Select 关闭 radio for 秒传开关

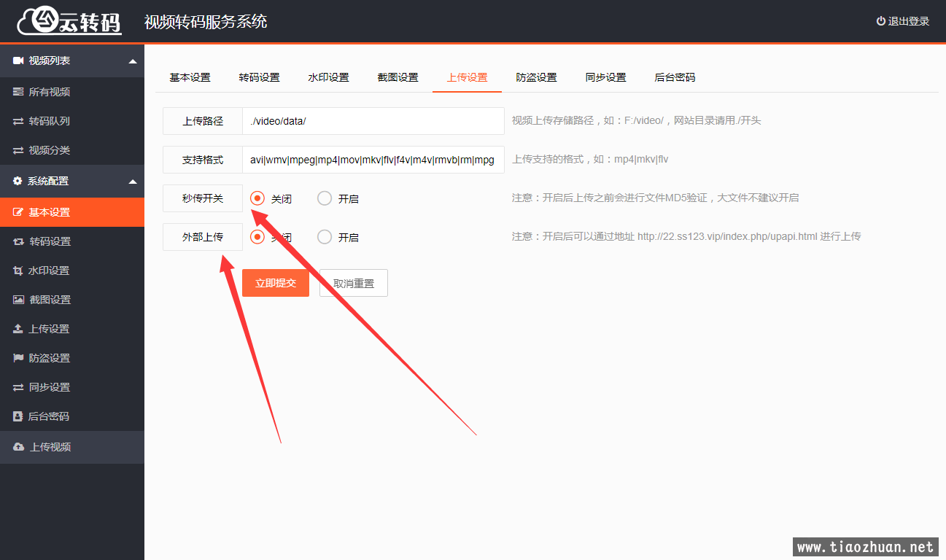pyautogui.click(x=257, y=198)
